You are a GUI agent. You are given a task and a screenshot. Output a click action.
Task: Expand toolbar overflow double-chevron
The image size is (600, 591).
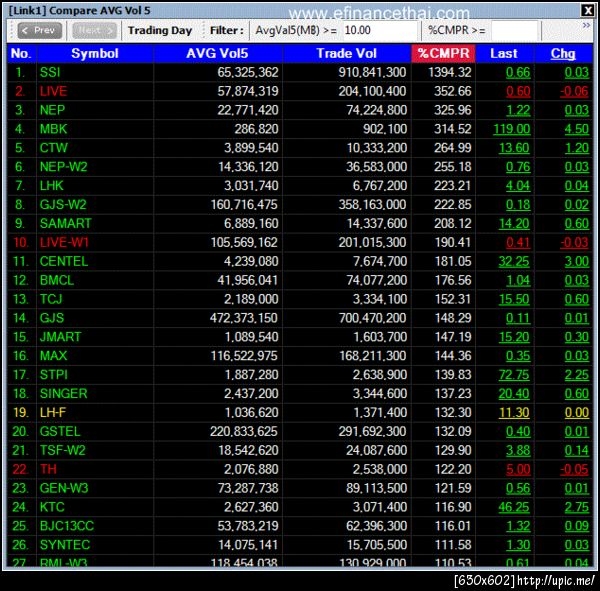(586, 25)
